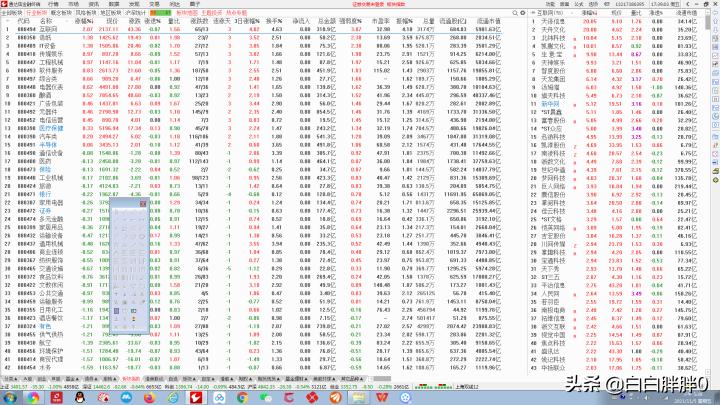Switch to the 风格板块 tab

point(86,13)
